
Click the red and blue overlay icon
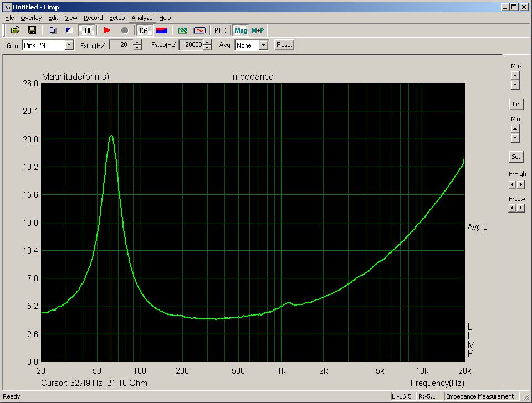162,30
